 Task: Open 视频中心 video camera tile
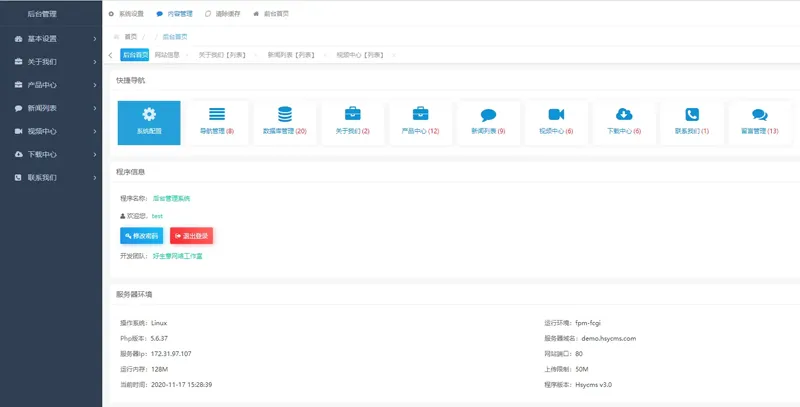pos(556,122)
